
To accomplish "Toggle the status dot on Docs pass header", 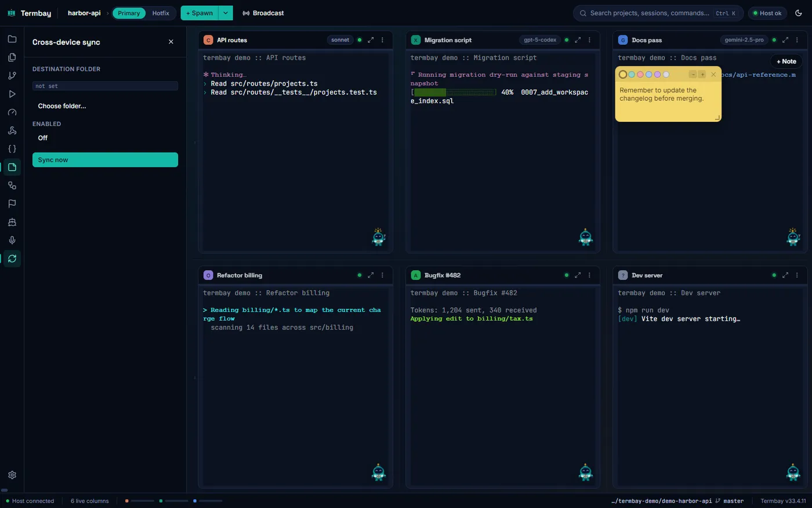I will pyautogui.click(x=774, y=40).
